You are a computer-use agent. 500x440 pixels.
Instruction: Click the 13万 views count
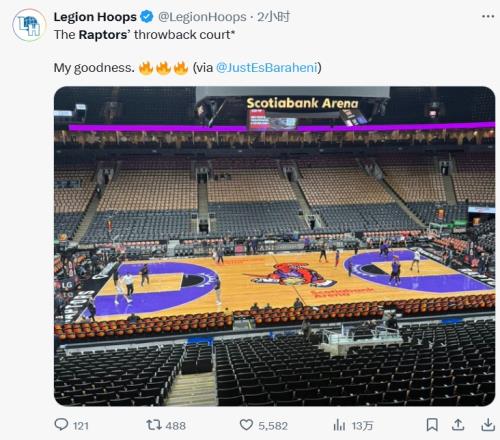[x=362, y=426]
